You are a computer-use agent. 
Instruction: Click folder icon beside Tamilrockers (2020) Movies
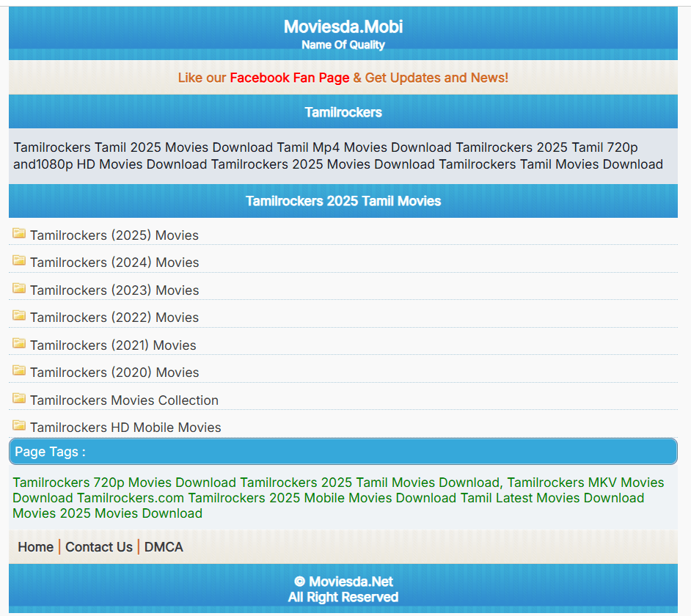(x=19, y=370)
